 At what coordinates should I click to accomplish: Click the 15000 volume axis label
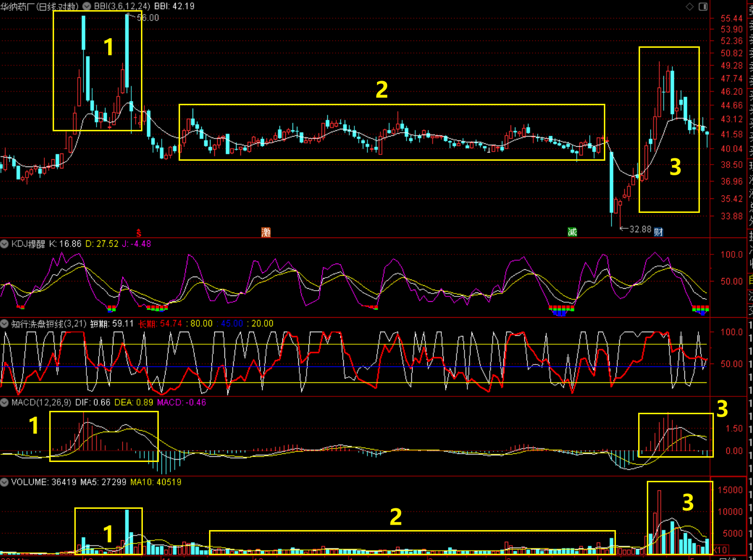click(x=730, y=490)
